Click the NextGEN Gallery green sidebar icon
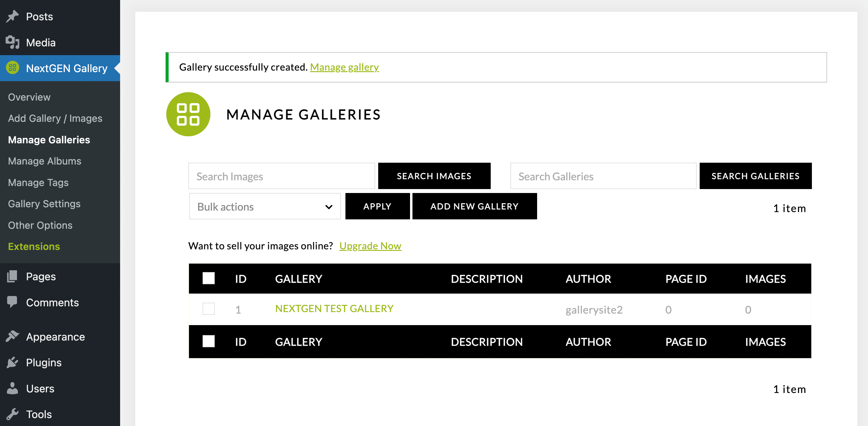 click(x=12, y=68)
